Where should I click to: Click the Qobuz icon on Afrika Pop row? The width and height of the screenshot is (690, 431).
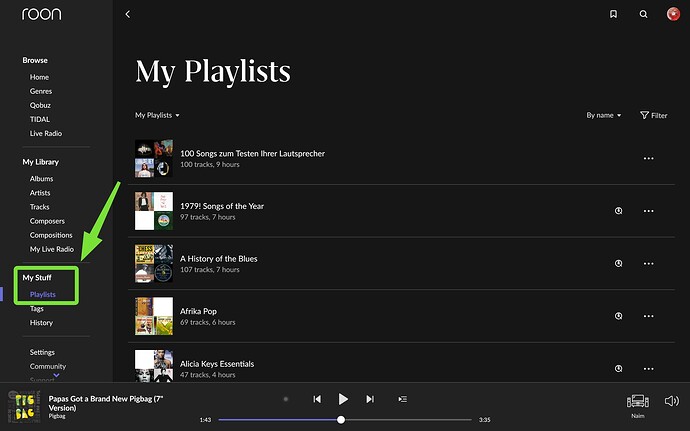tap(618, 316)
